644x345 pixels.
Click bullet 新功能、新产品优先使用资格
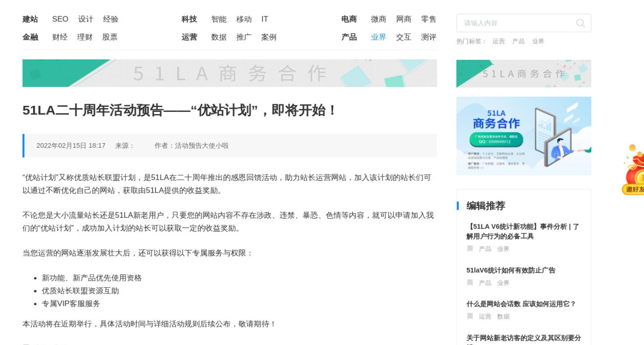pyautogui.click(x=92, y=278)
